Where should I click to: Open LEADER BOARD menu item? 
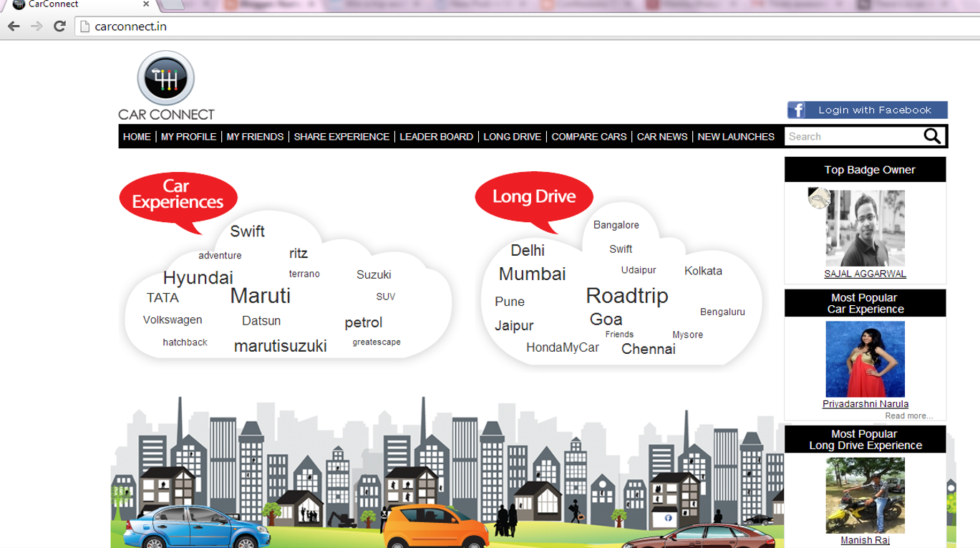click(x=436, y=137)
